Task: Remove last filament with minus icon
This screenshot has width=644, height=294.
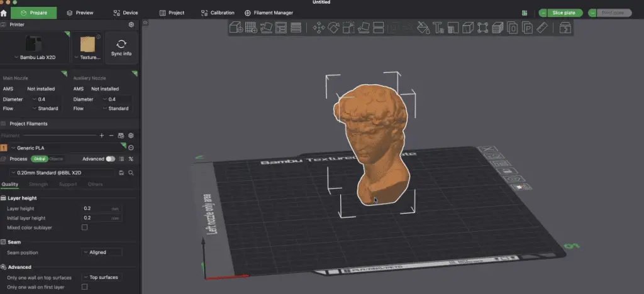Action: point(111,135)
